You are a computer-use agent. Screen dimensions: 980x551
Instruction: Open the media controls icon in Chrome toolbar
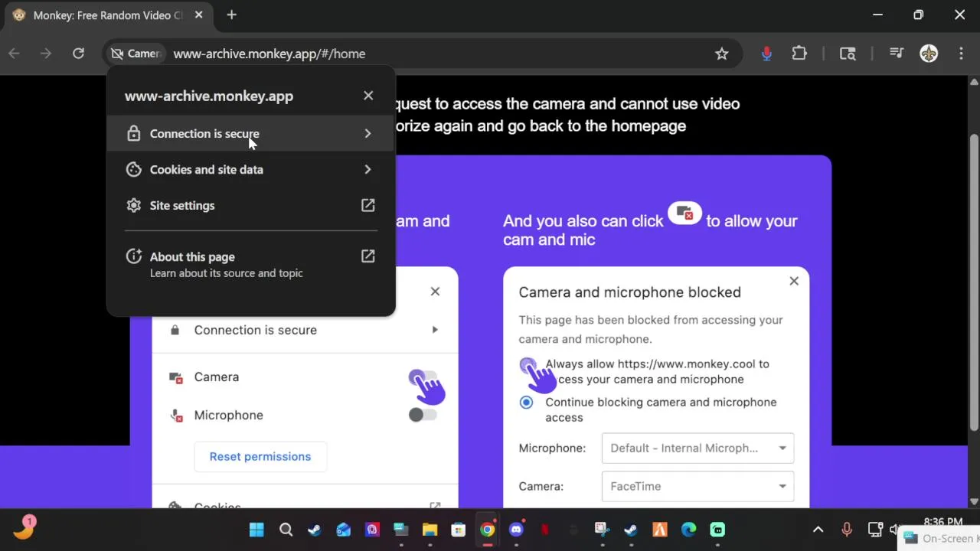[896, 54]
